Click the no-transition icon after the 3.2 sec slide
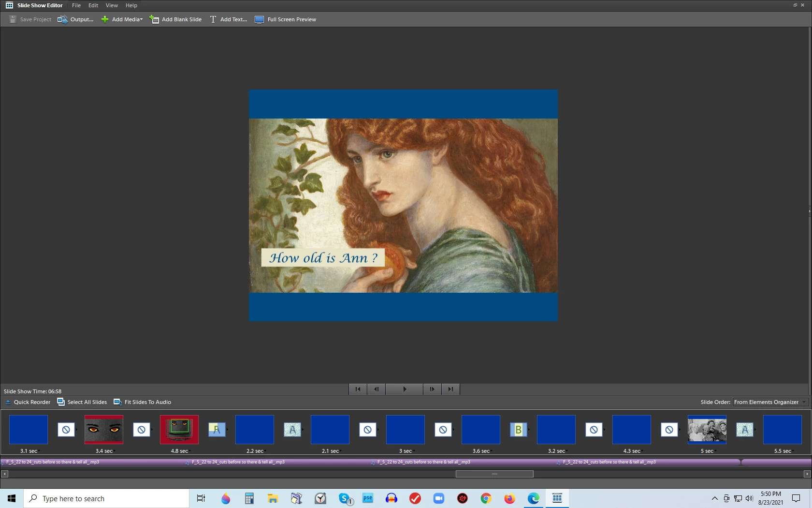Image resolution: width=812 pixels, height=508 pixels. tap(594, 430)
